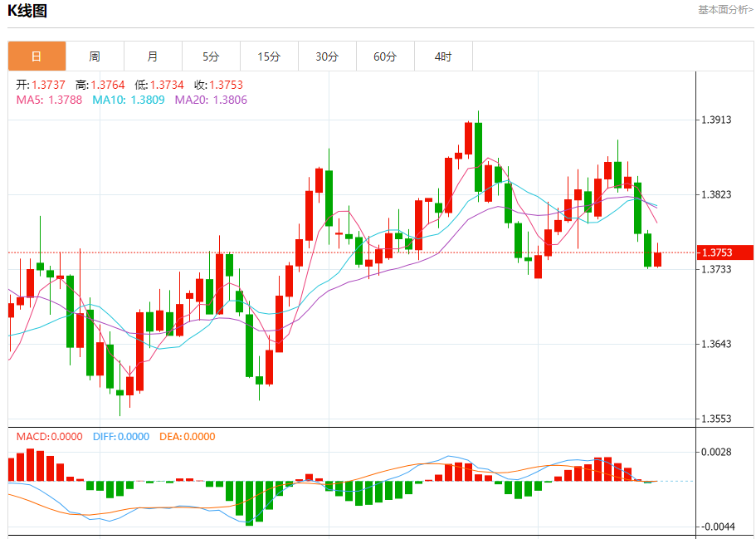
Task: Click the K线图 chart title
Action: 27,10
